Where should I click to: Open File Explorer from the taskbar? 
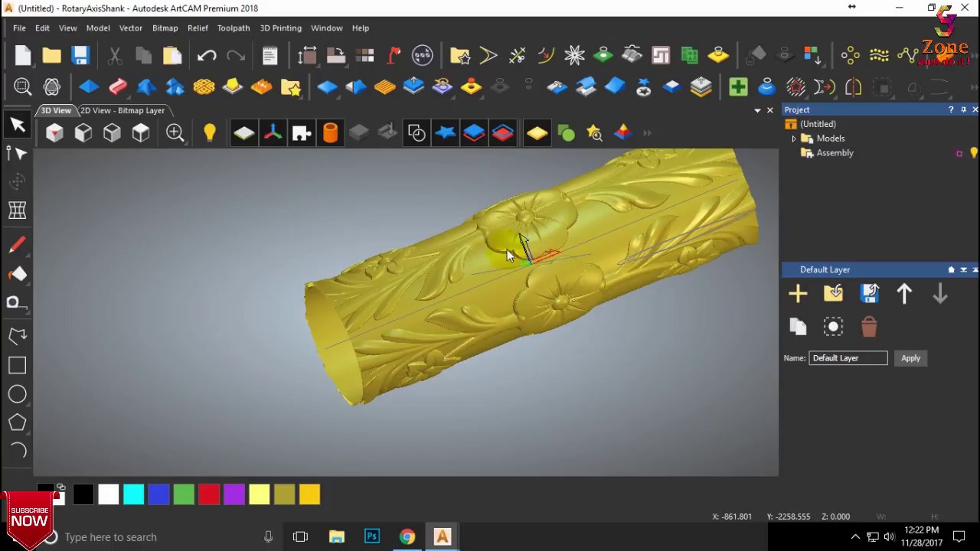coord(337,536)
